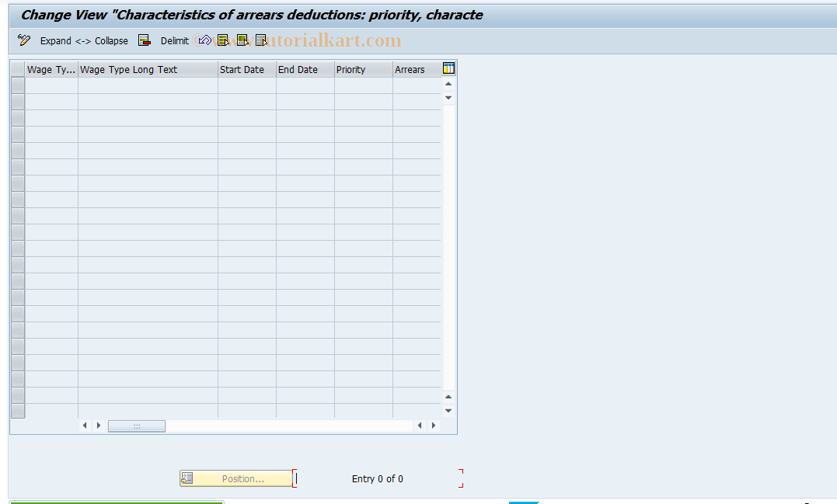Select the first table row selector
Screen dimensions: 837x504
click(18, 85)
